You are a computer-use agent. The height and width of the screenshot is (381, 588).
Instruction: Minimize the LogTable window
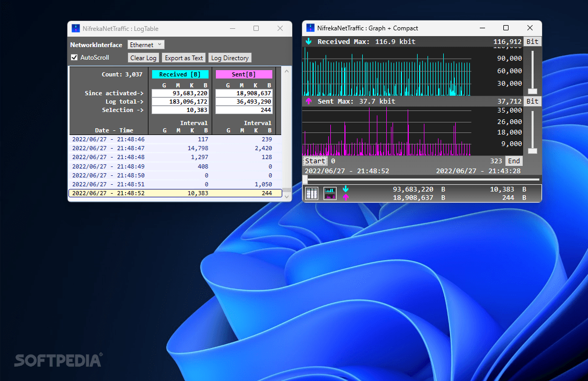pyautogui.click(x=233, y=29)
